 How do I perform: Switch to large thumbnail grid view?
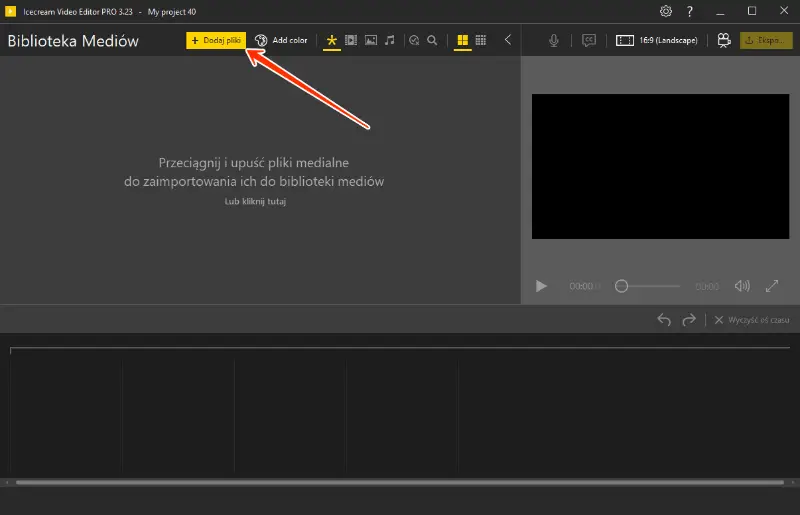click(462, 40)
